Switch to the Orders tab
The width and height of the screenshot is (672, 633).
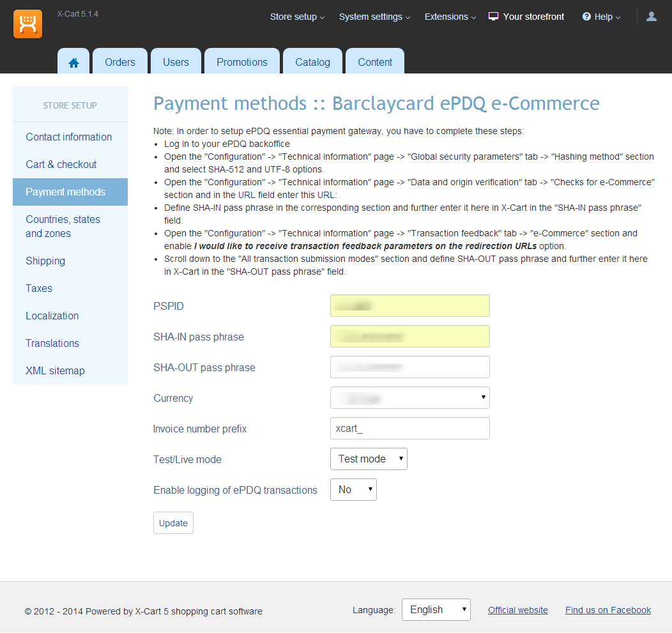(120, 62)
